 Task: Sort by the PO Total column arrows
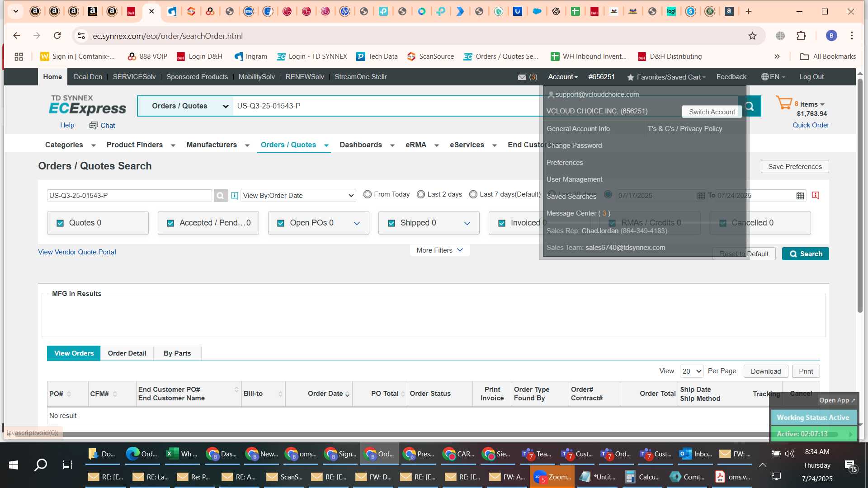tap(403, 394)
